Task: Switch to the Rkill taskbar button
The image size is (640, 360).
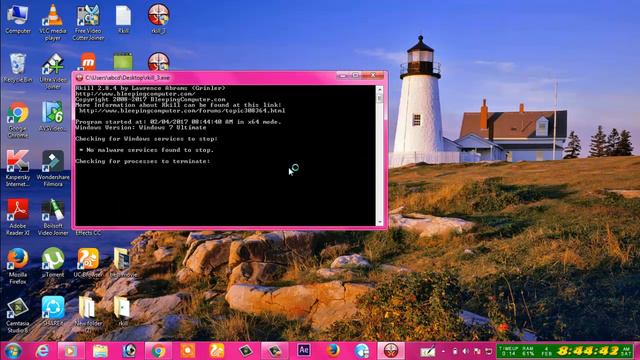Action: coord(391,351)
